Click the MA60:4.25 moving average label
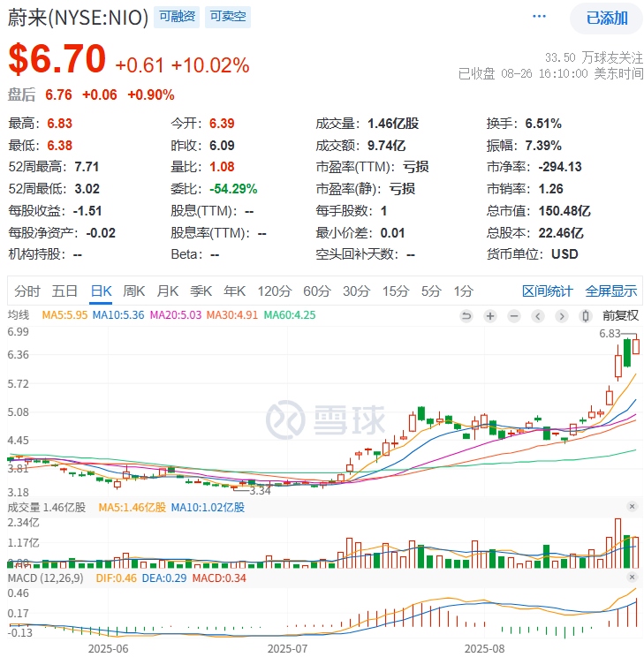The width and height of the screenshot is (644, 657). point(290,315)
